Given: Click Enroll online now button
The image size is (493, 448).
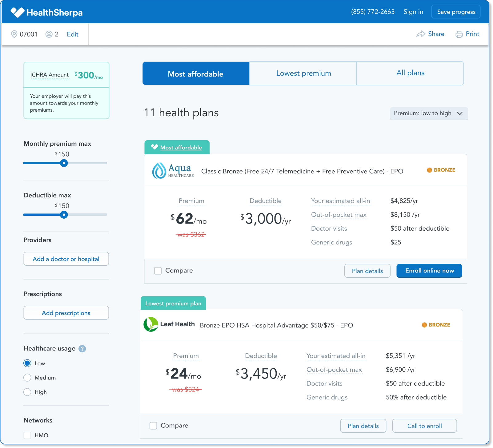Looking at the screenshot, I should (x=429, y=271).
